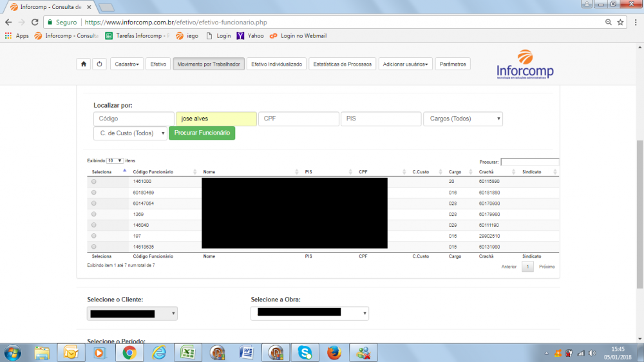Viewport: 644px width, 362px height.
Task: Open the iego bookmark
Action: point(187,35)
